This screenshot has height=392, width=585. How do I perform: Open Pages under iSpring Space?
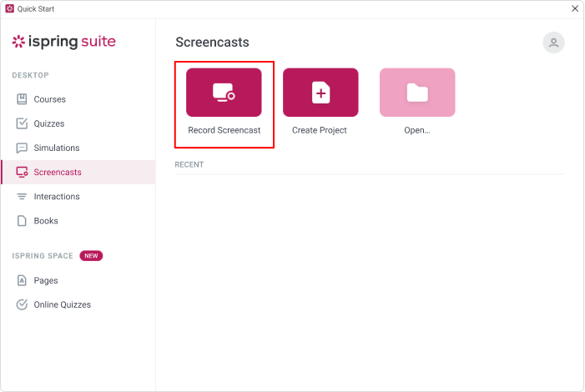[x=78, y=280]
